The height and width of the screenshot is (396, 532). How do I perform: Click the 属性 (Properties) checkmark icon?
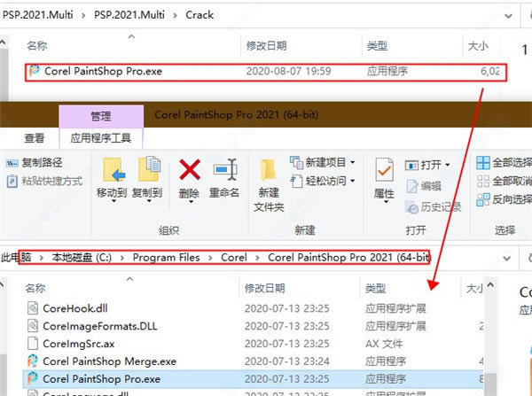(384, 169)
